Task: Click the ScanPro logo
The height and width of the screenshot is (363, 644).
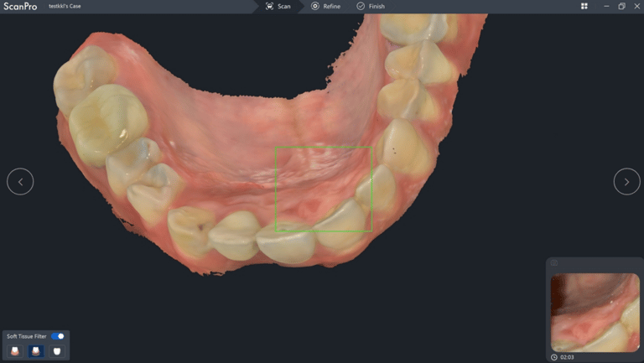Action: click(20, 6)
